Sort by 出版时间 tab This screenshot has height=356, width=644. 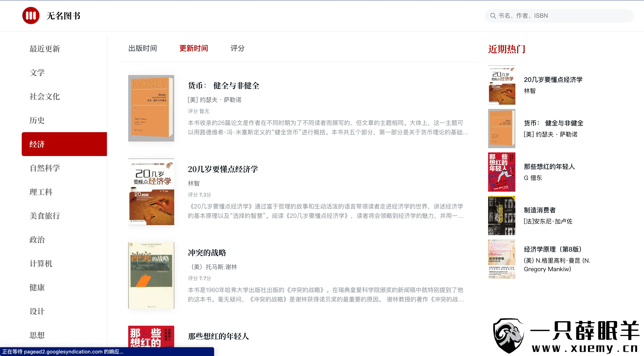(142, 48)
